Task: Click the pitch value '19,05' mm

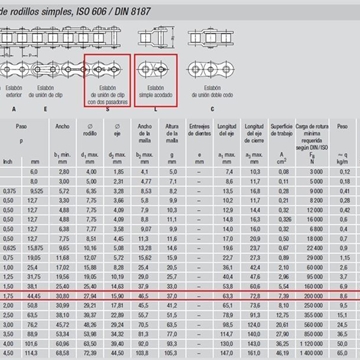Action: [35, 258]
